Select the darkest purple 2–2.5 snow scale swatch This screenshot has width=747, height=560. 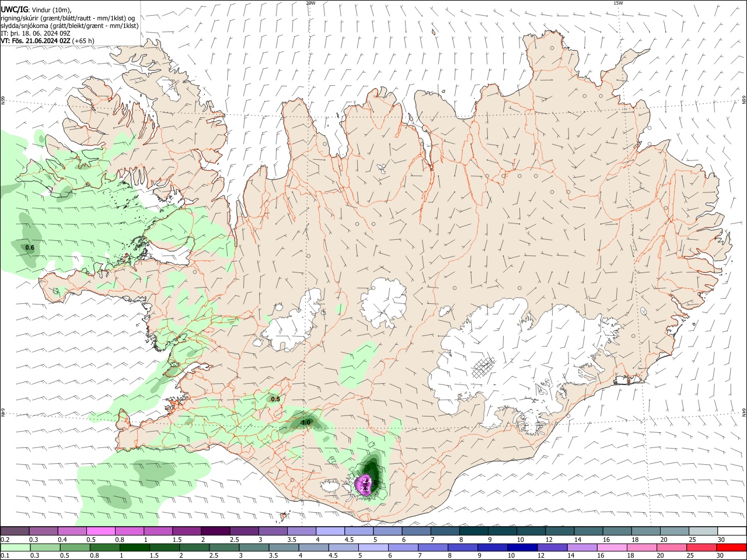(215, 531)
